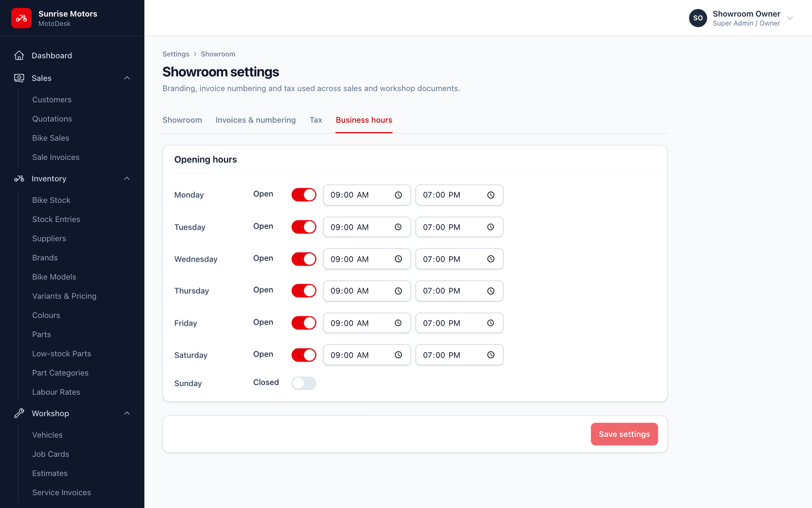Go to Settings breadcrumb link

coord(176,54)
